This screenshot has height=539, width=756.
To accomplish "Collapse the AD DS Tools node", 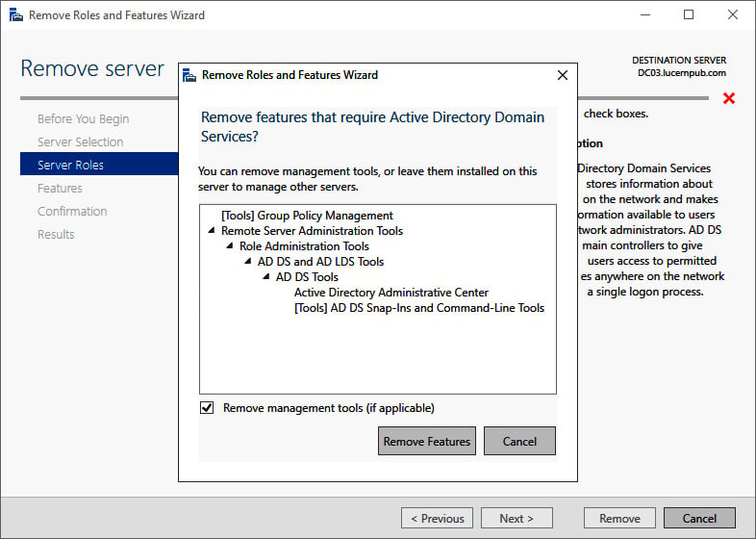I will pos(265,277).
